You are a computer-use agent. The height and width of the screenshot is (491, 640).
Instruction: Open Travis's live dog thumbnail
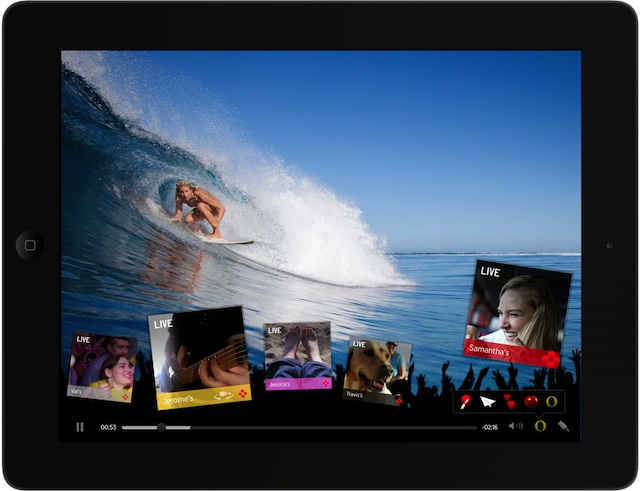pos(378,371)
